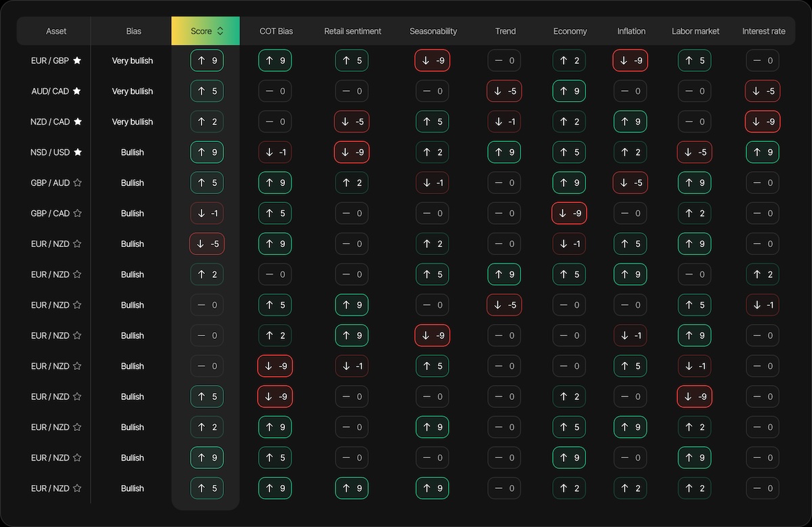Click the Bias column header
The width and height of the screenshot is (812, 527).
coord(133,30)
